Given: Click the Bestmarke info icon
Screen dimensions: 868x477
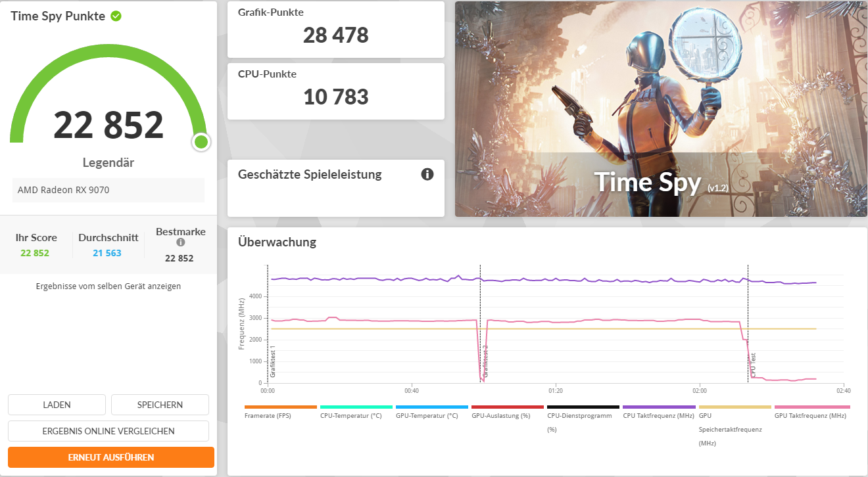Looking at the screenshot, I should coord(181,242).
